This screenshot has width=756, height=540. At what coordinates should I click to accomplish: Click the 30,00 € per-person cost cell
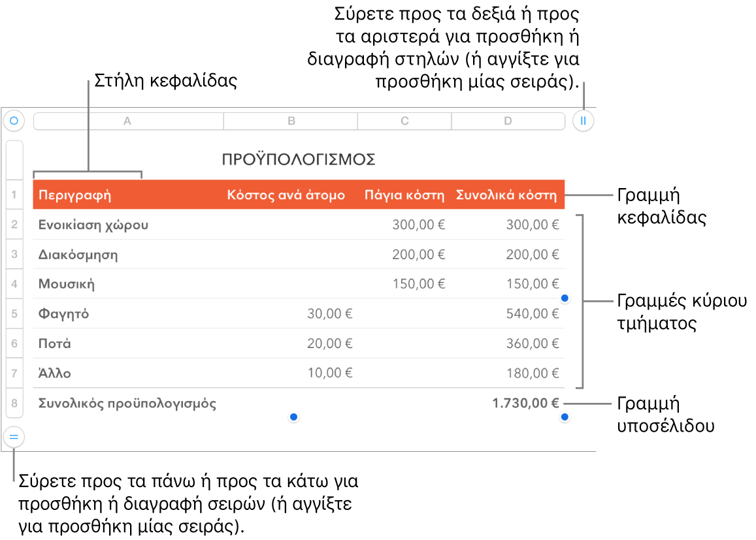click(291, 313)
